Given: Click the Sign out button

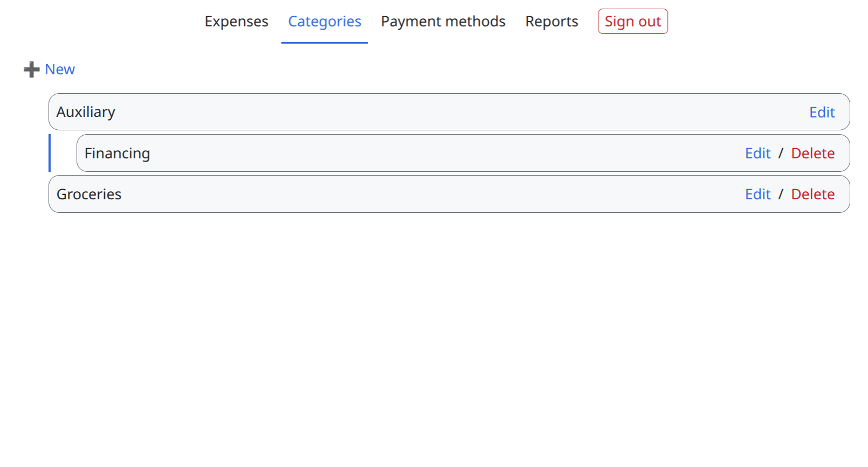Looking at the screenshot, I should [x=633, y=22].
